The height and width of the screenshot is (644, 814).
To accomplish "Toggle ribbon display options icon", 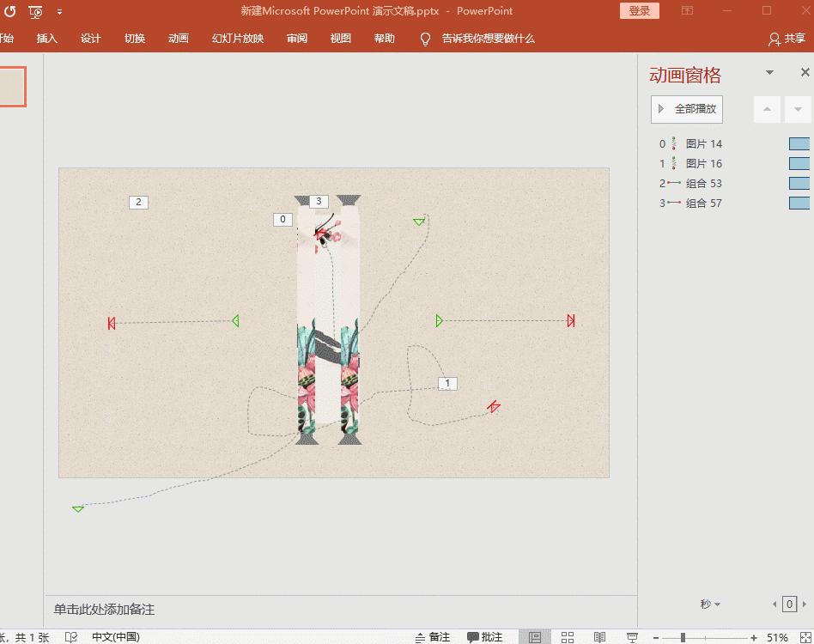I will tap(688, 10).
